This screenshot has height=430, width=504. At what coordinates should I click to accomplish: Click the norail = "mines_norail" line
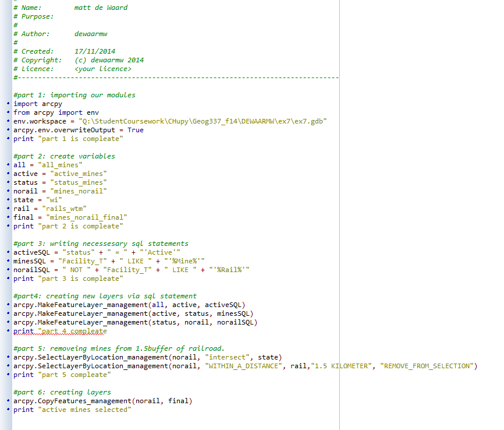tap(60, 191)
